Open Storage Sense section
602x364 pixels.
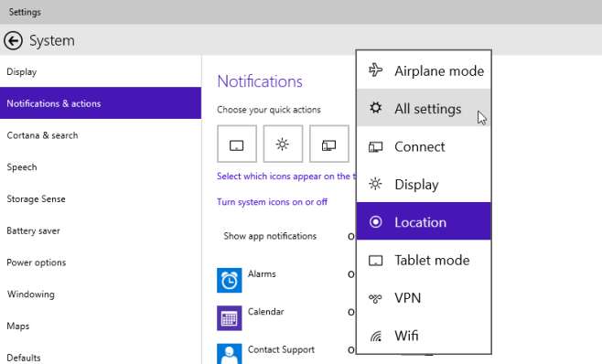coord(101,198)
